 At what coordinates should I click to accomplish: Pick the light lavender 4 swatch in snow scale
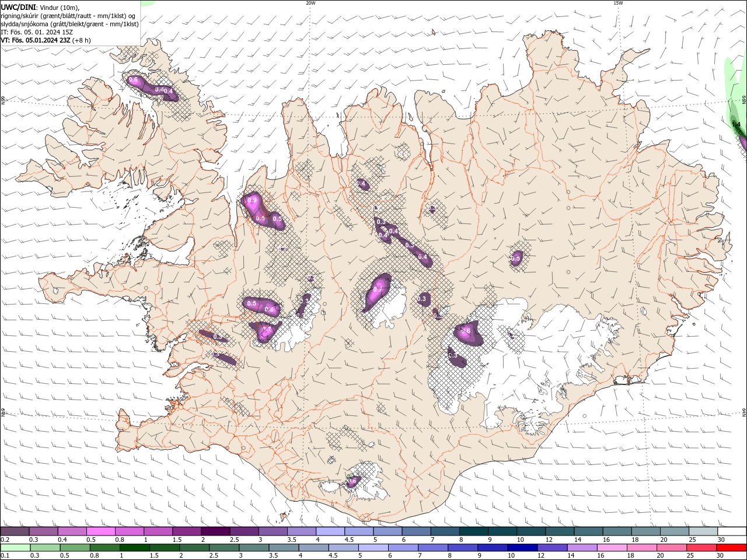330,531
